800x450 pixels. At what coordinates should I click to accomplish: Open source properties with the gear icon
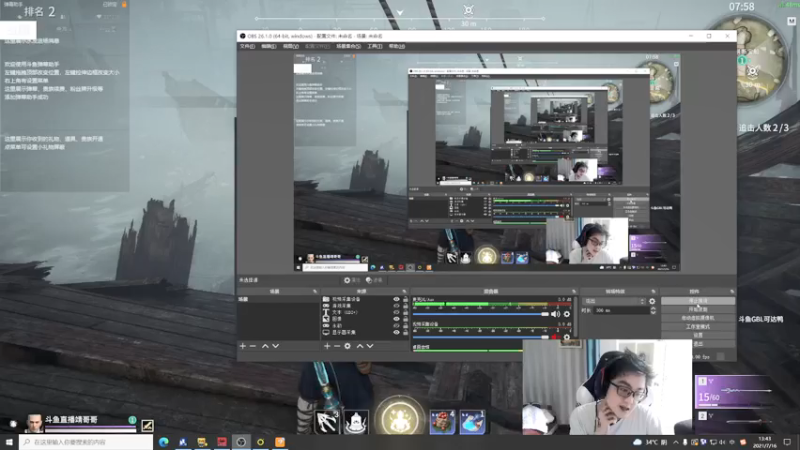pos(347,346)
